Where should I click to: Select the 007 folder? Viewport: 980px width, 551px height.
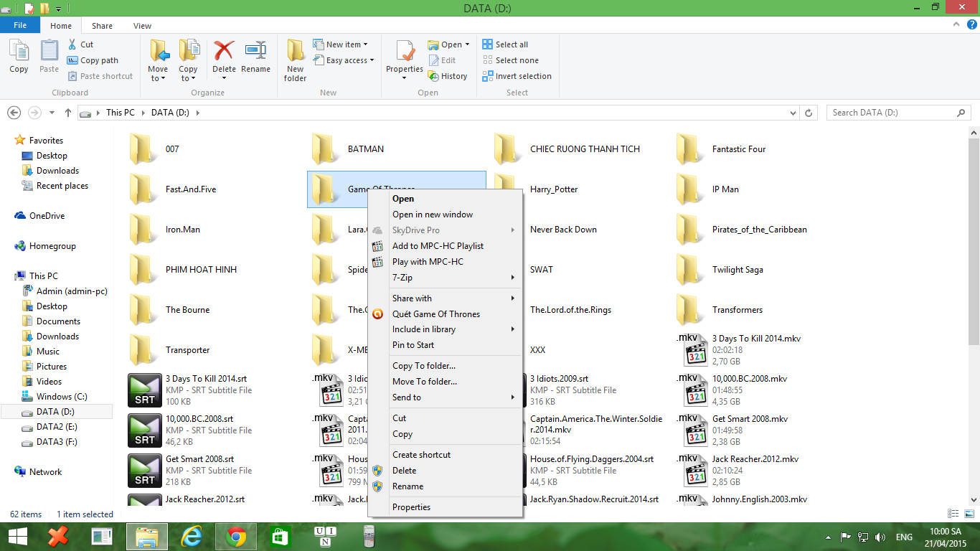pos(172,149)
